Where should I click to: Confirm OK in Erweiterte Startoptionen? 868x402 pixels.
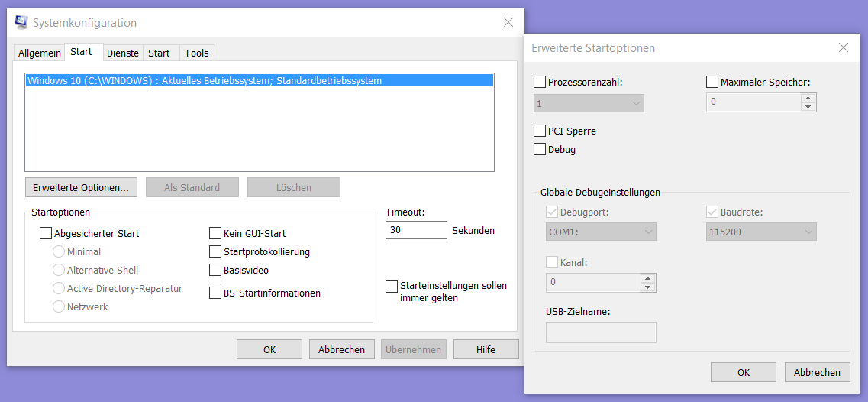[744, 373]
